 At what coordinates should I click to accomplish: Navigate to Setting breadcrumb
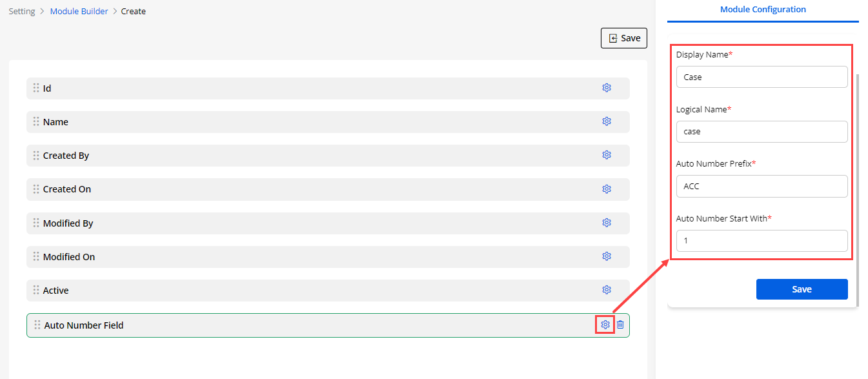[22, 11]
